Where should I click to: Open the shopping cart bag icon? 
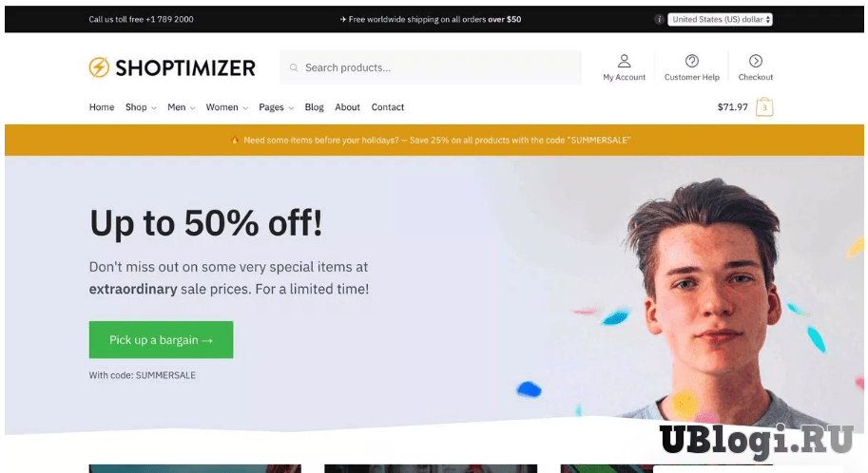(764, 106)
